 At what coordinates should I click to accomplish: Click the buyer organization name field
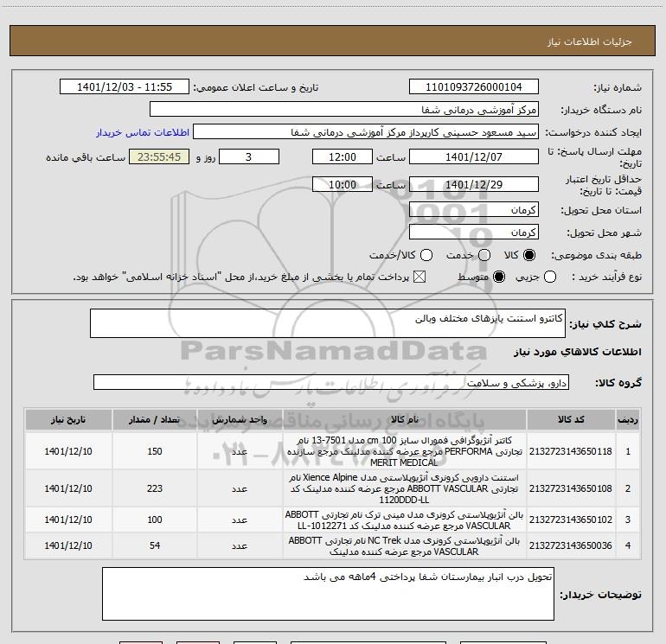point(344,110)
